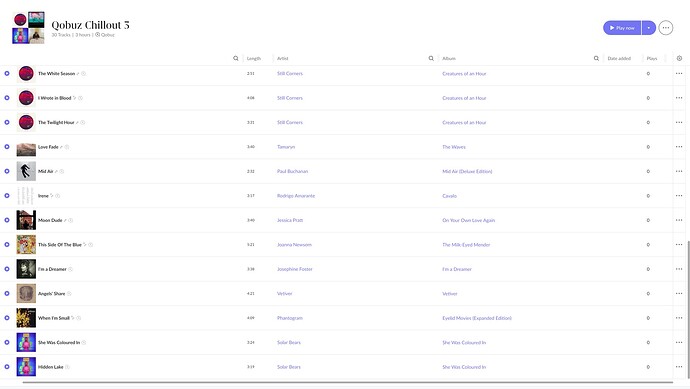690x389 pixels.
Task: Click the lyrics icon after Mid Air title
Action: pyautogui.click(x=56, y=171)
